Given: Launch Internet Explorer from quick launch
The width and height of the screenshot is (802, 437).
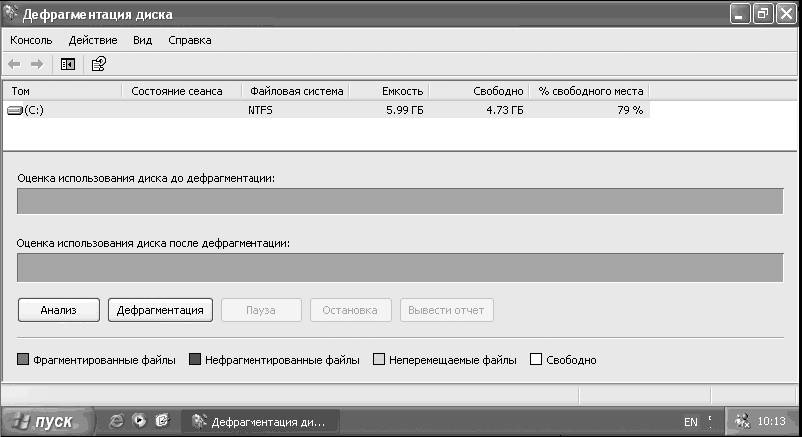Looking at the screenshot, I should [x=117, y=421].
